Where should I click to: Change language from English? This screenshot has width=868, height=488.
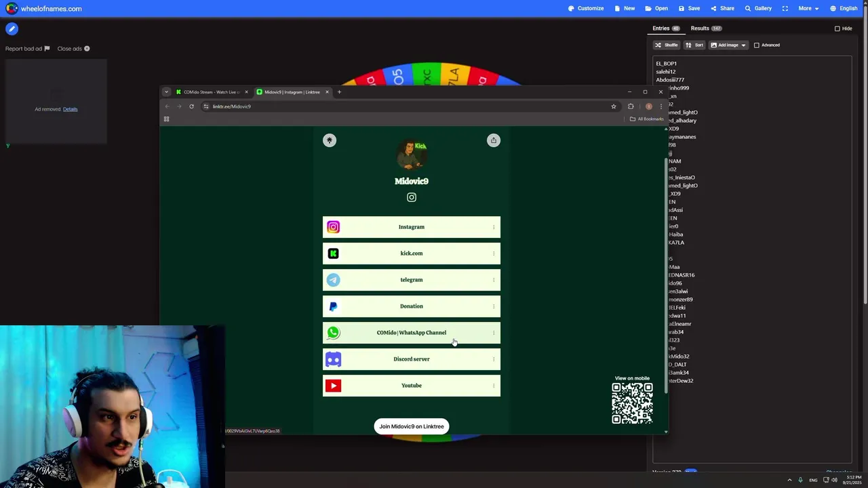pyautogui.click(x=844, y=8)
